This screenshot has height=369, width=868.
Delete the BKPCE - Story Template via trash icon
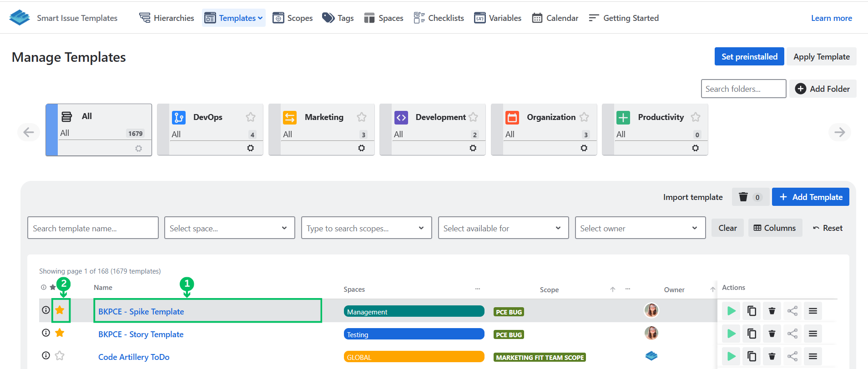tap(772, 334)
